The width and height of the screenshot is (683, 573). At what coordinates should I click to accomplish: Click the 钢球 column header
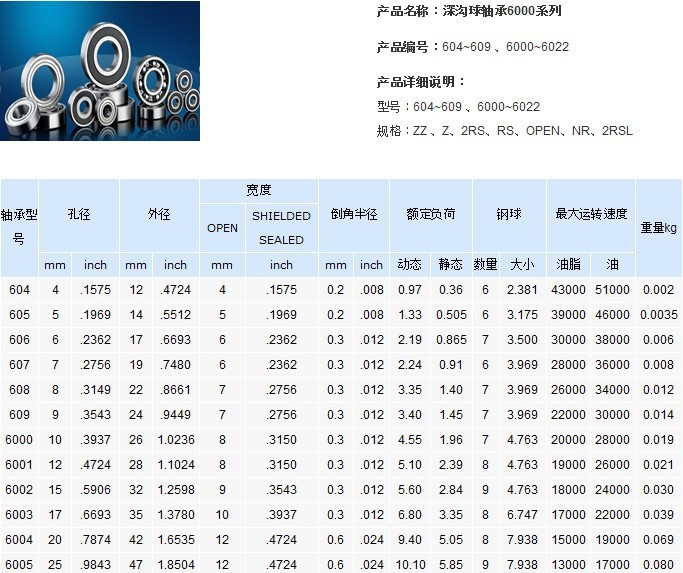coord(508,215)
